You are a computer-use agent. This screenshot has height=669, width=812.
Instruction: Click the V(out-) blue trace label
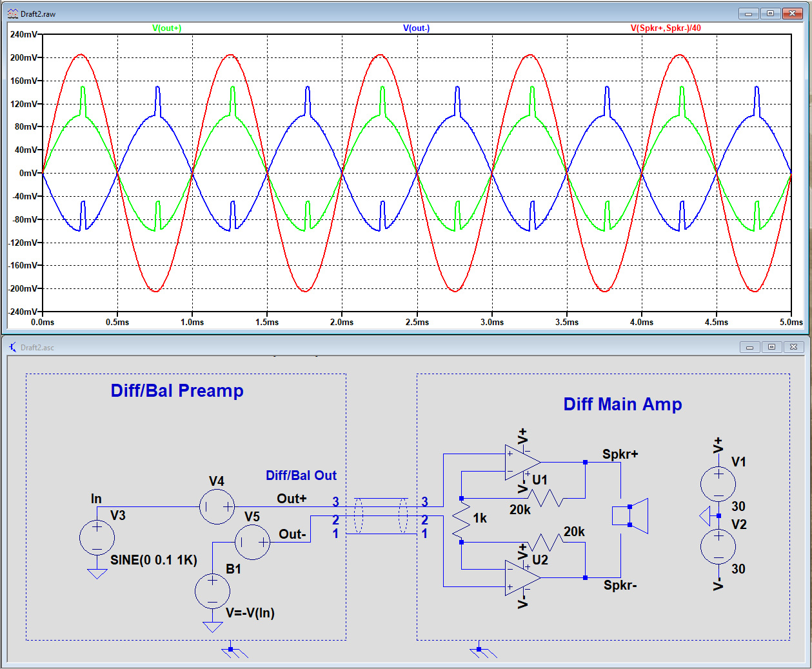click(416, 28)
